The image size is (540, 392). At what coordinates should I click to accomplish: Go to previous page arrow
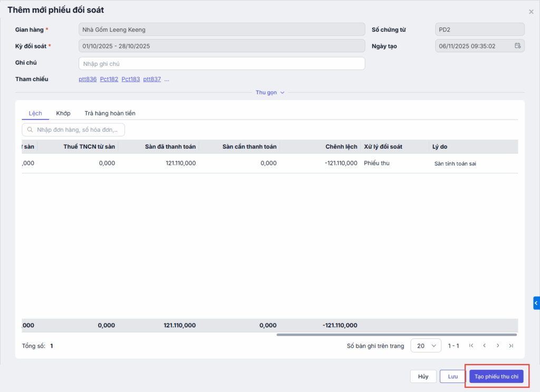coord(484,346)
